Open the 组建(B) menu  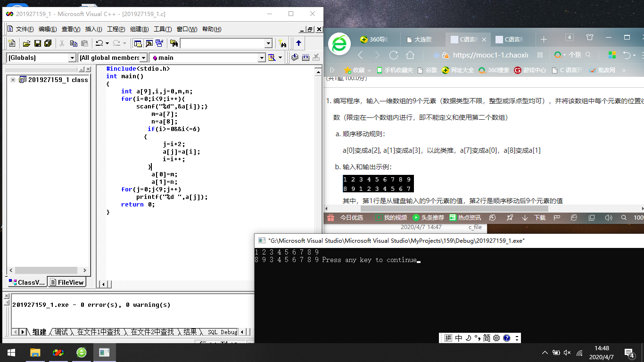click(x=139, y=29)
